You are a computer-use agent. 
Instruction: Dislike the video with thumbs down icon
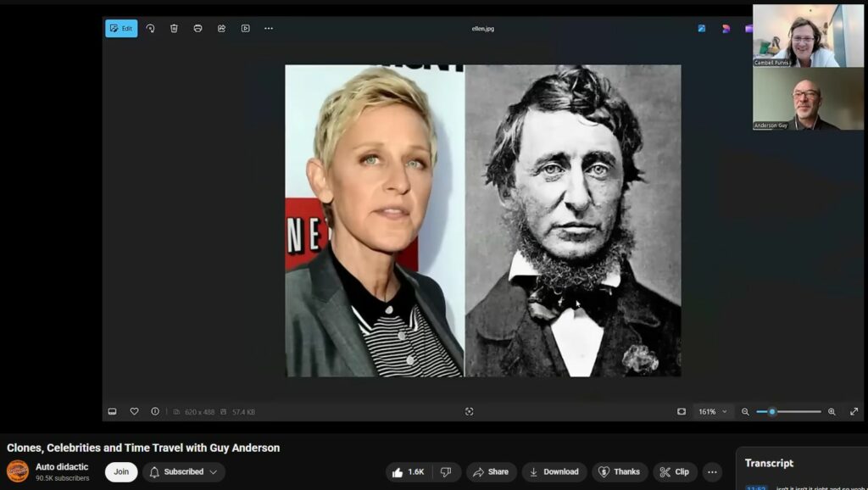click(x=446, y=471)
